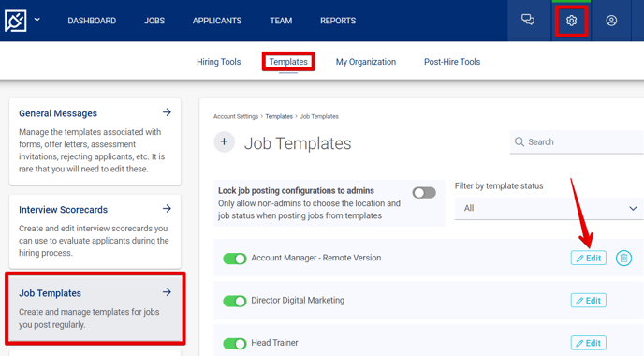Open the General Messages heading link

coord(58,113)
